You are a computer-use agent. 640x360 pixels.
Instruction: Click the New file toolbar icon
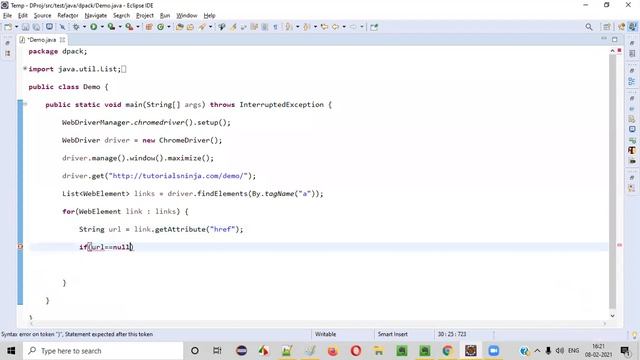8,27
